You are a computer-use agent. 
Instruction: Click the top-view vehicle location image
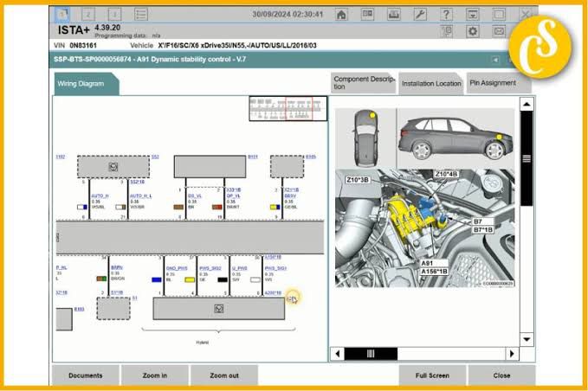click(x=365, y=138)
